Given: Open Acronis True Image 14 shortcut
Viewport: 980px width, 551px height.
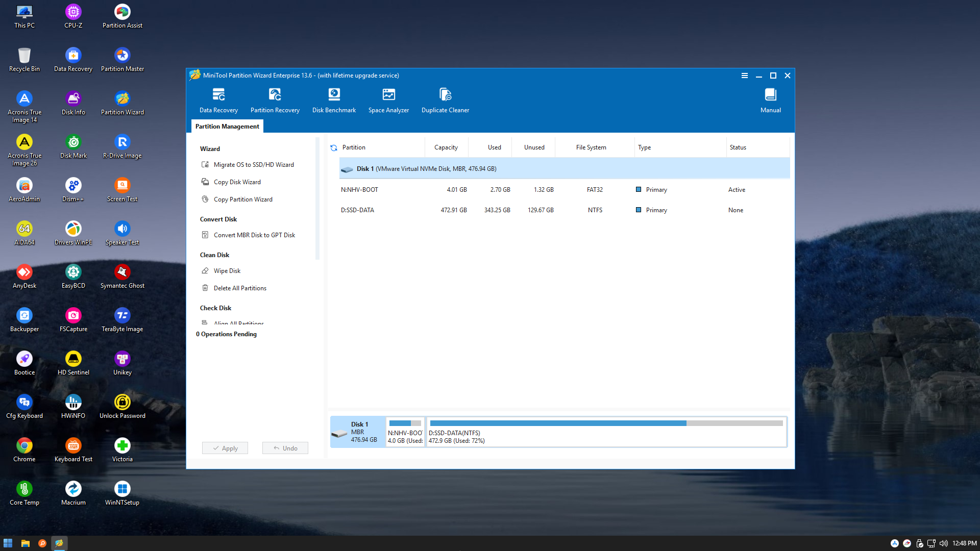Looking at the screenshot, I should coord(24,107).
